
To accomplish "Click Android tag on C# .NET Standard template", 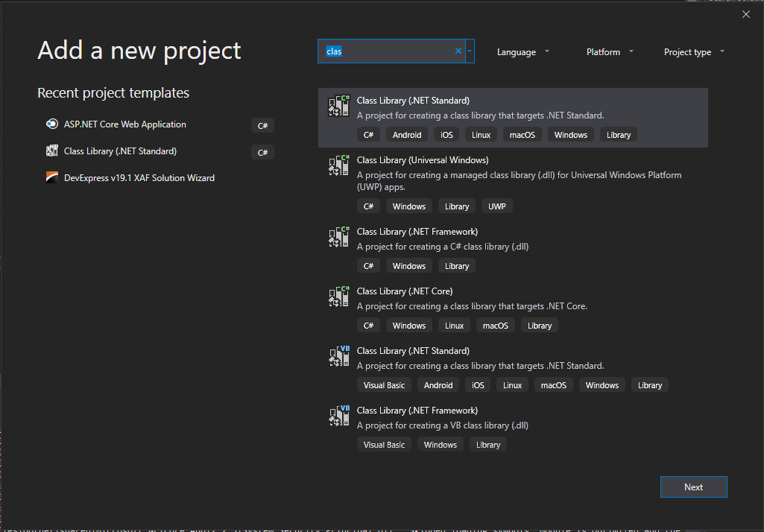I will click(407, 135).
